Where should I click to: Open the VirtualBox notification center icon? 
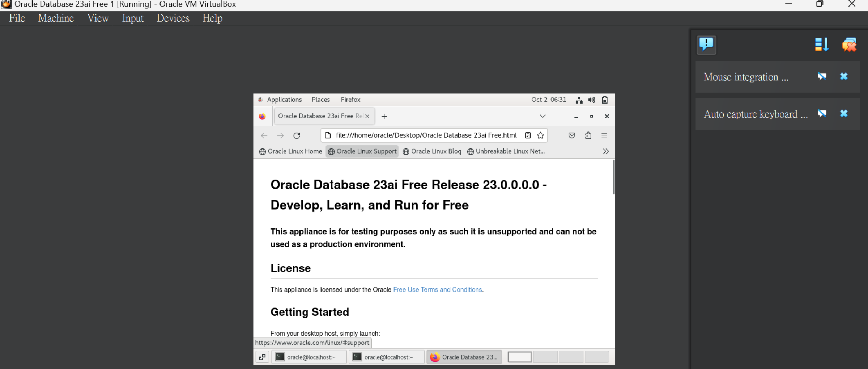(x=706, y=45)
